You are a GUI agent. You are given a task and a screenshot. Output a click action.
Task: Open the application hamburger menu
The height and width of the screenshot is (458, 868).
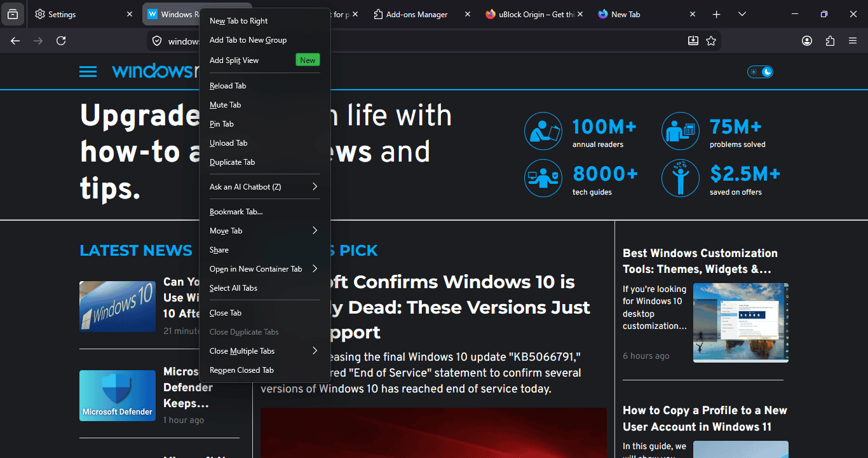[x=853, y=40]
